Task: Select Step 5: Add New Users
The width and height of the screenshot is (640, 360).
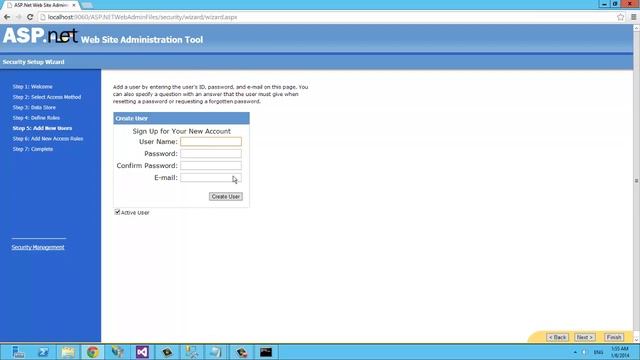Action: coord(42,128)
